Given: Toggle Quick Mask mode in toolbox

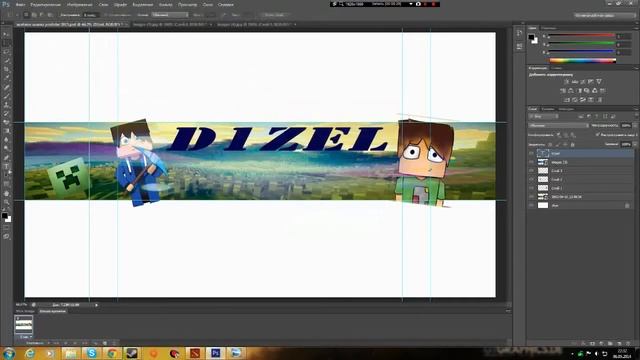Looking at the screenshot, I should [6, 228].
